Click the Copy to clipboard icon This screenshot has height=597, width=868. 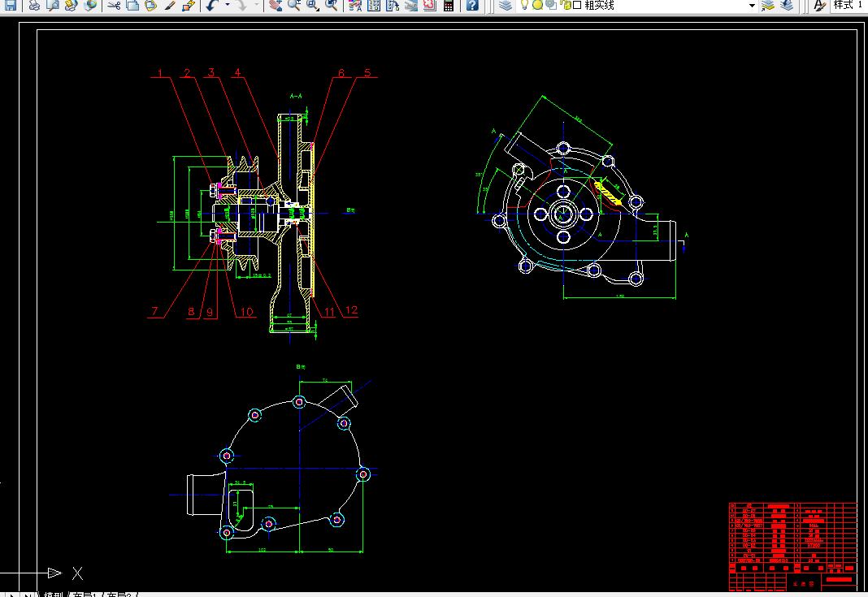[x=132, y=5]
